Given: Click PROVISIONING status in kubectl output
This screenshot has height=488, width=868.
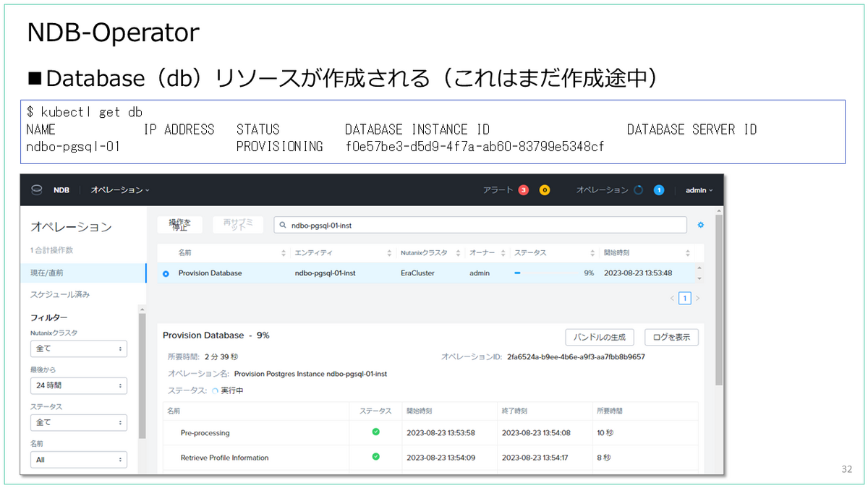Looking at the screenshot, I should click(x=280, y=147).
